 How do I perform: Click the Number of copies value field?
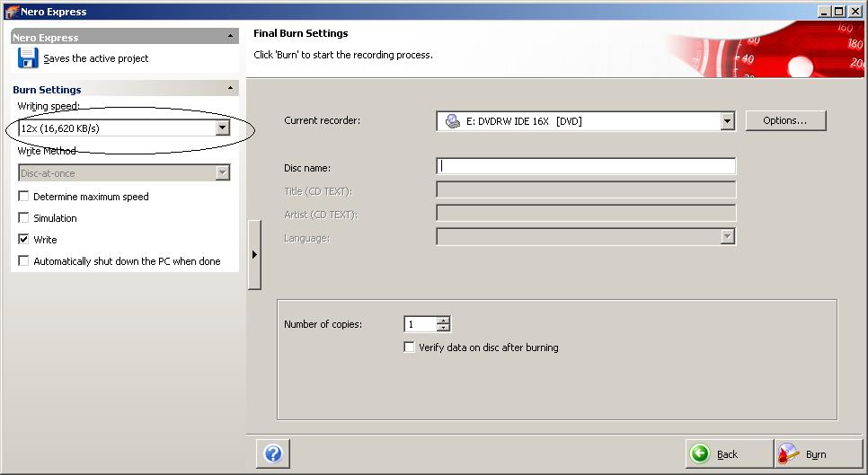point(421,324)
